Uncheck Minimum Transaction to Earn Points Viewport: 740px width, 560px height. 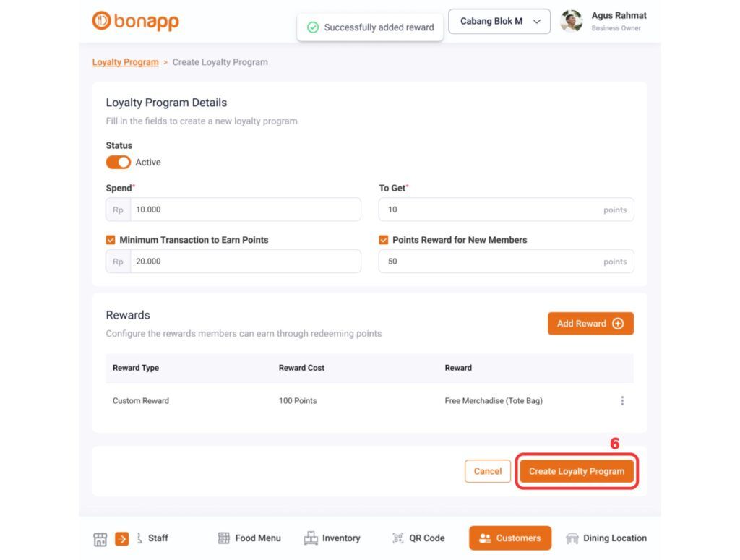pos(111,239)
